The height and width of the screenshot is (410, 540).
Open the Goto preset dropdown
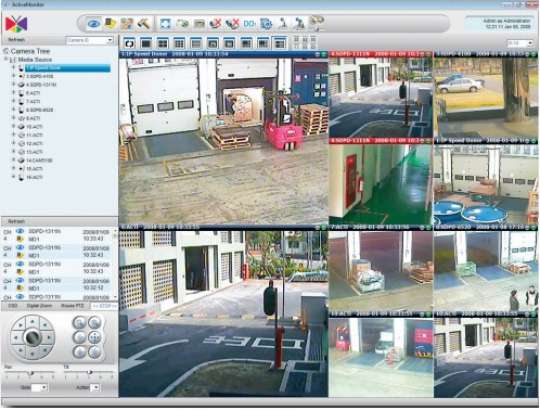point(39,388)
